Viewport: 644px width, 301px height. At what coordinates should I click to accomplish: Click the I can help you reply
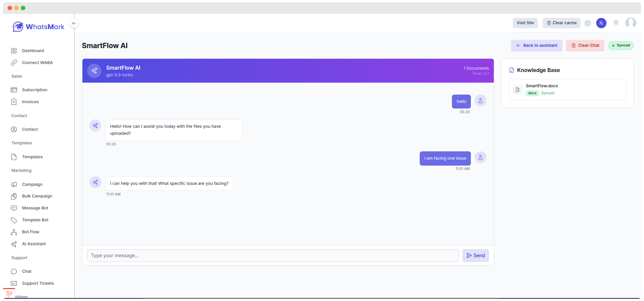169,184
